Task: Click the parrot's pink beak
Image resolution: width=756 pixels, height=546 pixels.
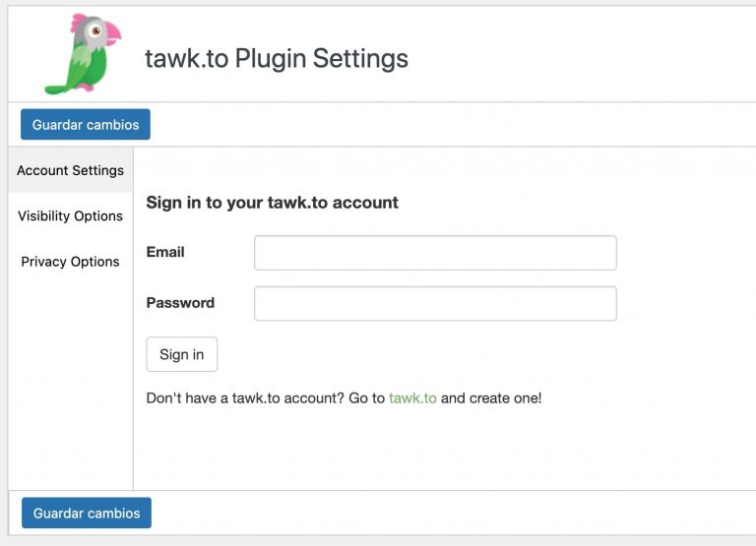Action: pos(112,36)
